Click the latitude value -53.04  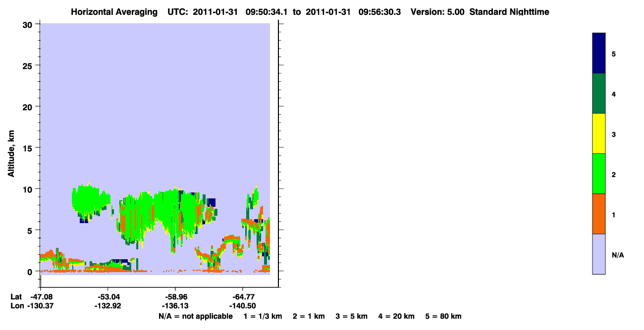point(108,297)
